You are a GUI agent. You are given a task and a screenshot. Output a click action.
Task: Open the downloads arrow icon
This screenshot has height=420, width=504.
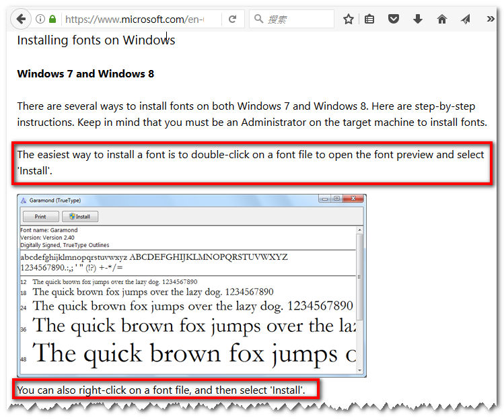coord(418,20)
